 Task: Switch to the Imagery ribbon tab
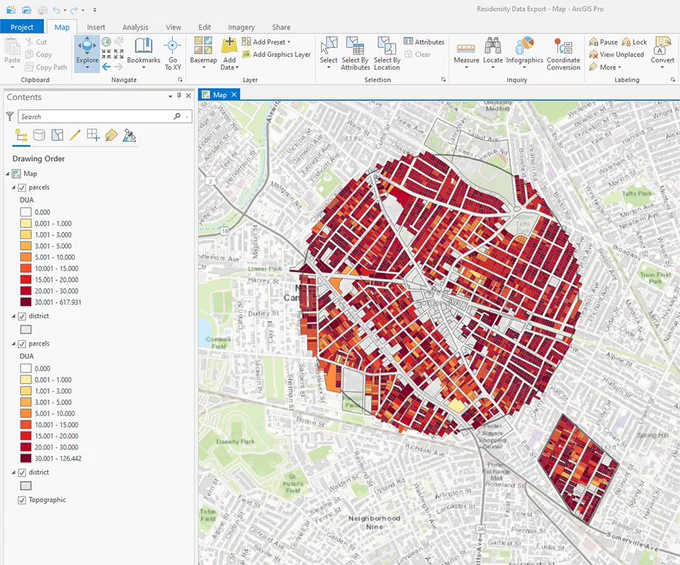[241, 27]
